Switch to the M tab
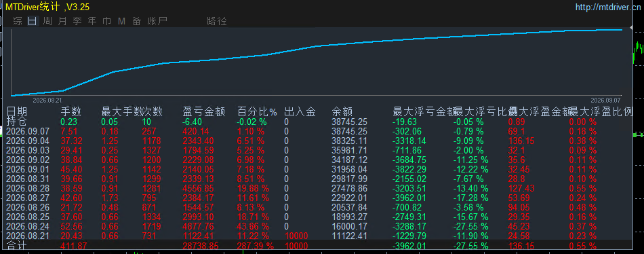 coord(121,21)
